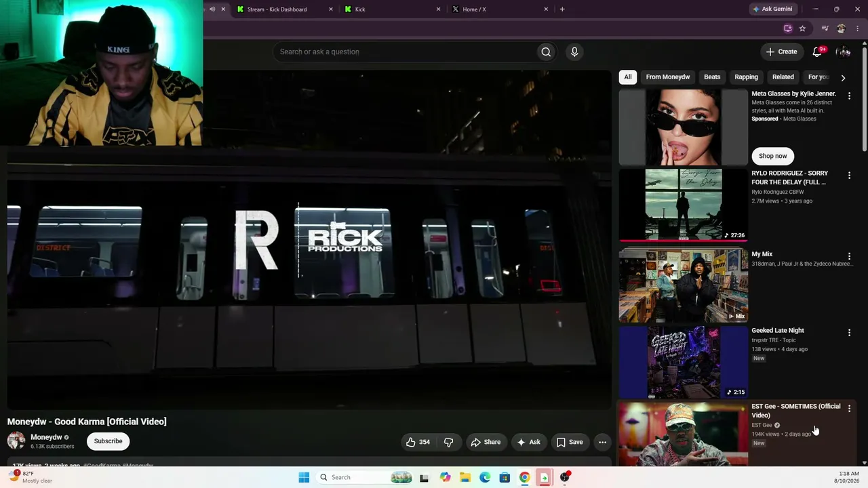
Task: Open options for Geeked Late Night video
Action: [849, 333]
